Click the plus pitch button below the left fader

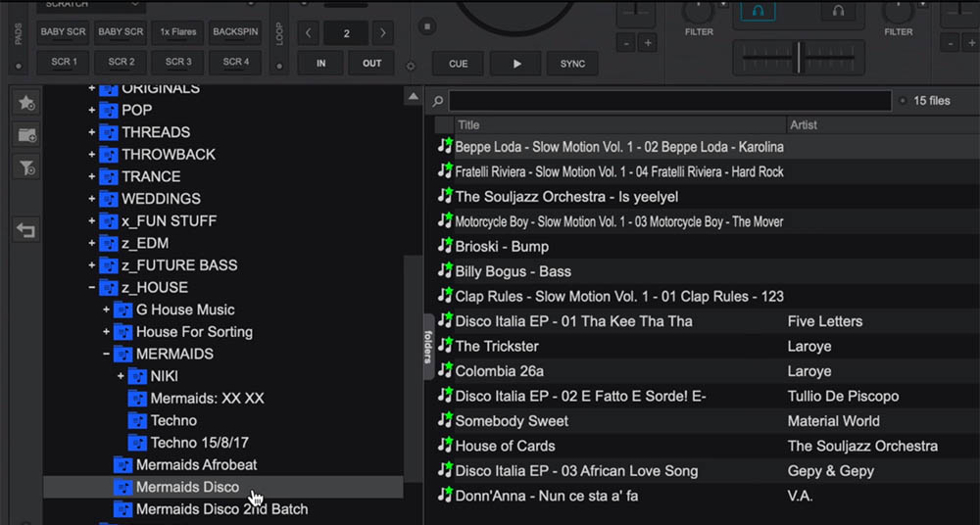pos(647,43)
